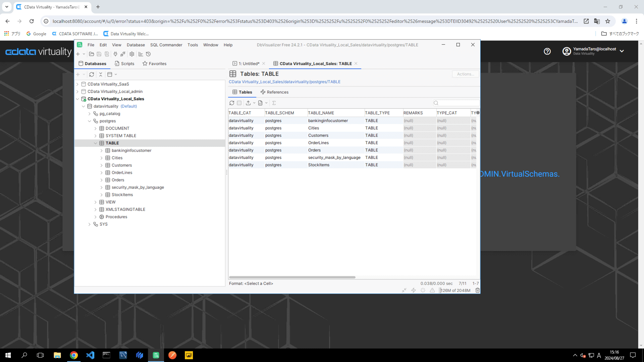Screen dimensions: 644x362
Task: Open the history clock icon
Action: click(148, 54)
